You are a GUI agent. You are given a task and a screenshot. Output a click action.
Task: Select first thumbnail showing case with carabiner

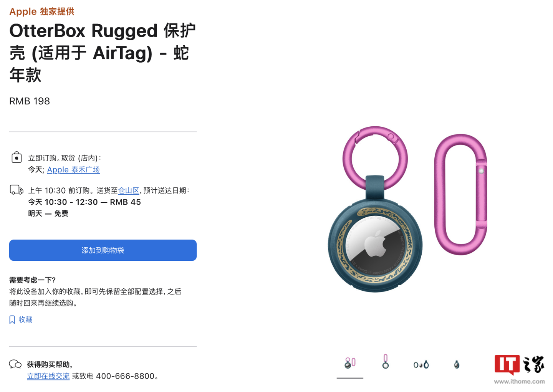(x=350, y=363)
